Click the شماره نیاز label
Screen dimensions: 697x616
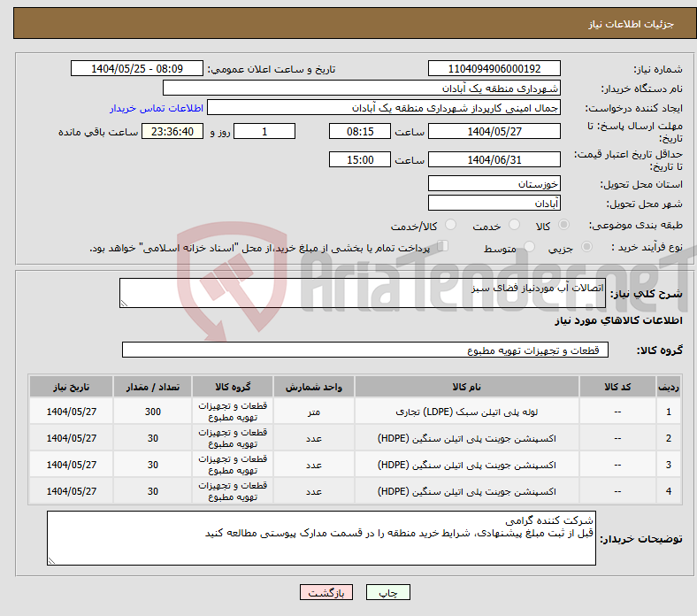click(x=658, y=69)
